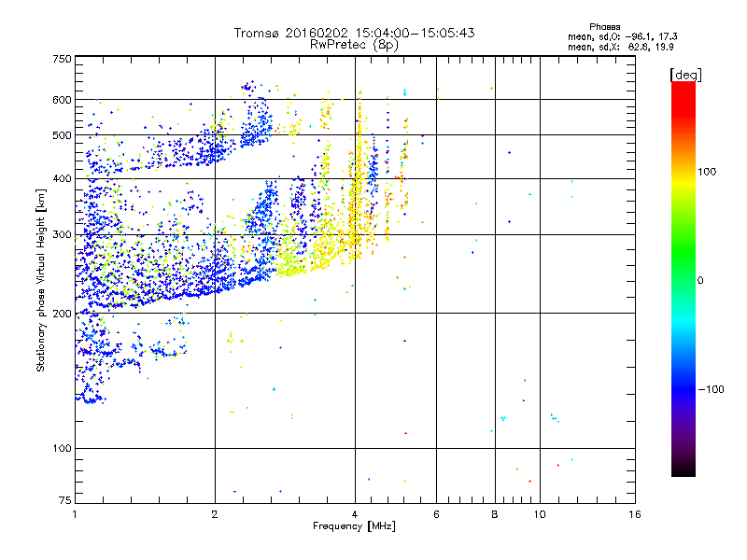Click 'Stationary phase Virtual Height [km]' axis title
This screenshot has height=560, width=747.
[40, 281]
